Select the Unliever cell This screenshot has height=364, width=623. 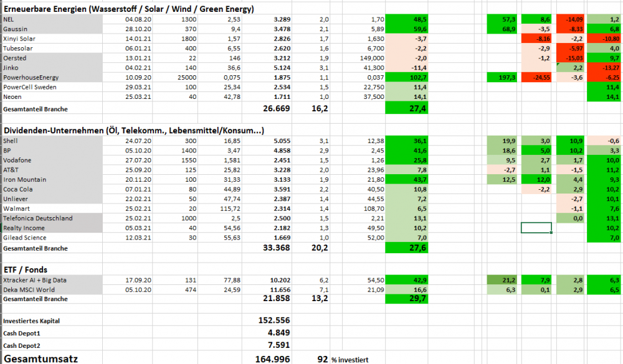coord(52,199)
